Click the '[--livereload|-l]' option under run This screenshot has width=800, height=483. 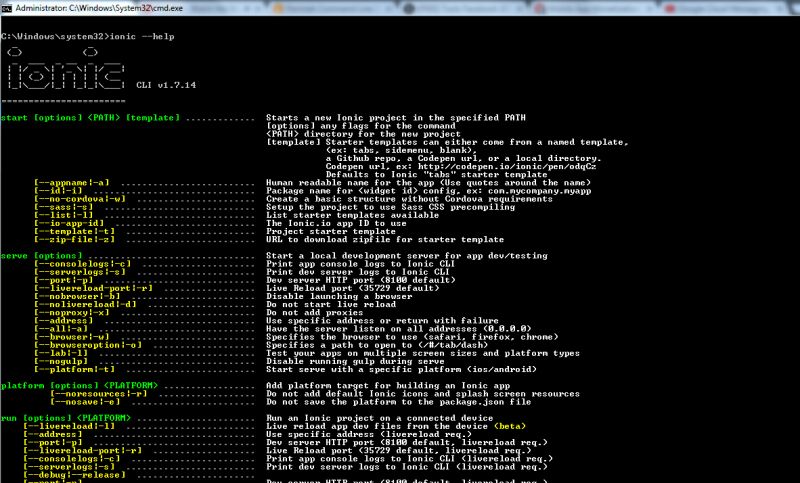(x=69, y=426)
